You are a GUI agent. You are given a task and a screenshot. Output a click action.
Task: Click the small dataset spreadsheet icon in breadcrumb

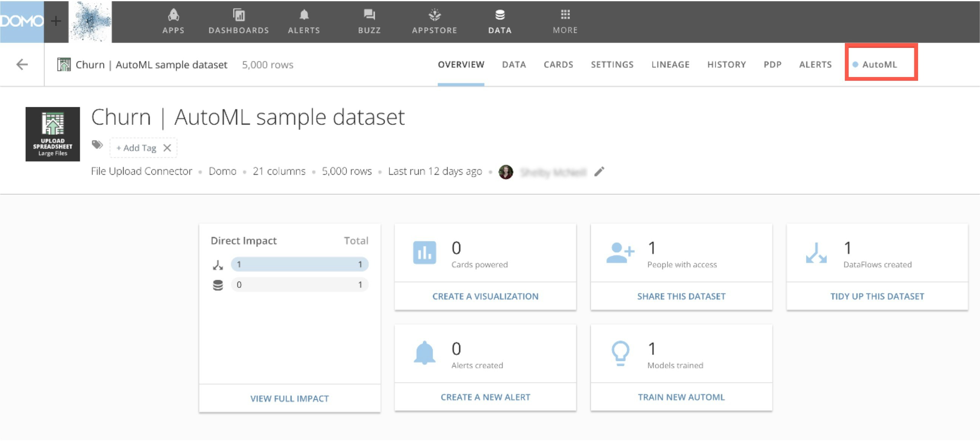(x=64, y=64)
